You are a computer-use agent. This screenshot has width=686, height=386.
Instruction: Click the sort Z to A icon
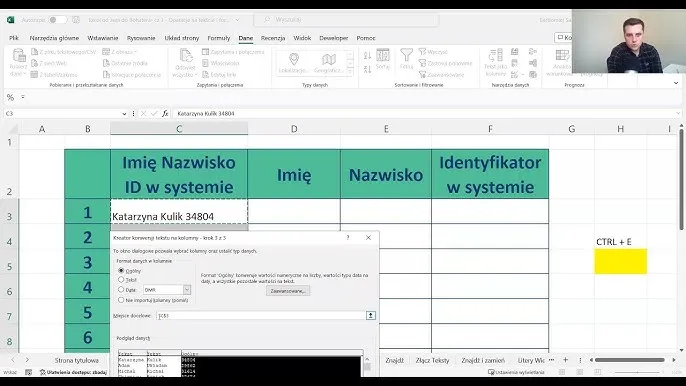[368, 69]
